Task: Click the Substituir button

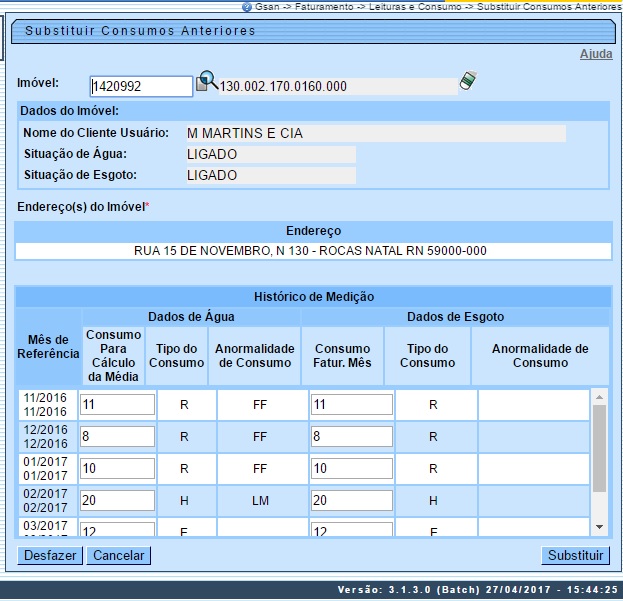Action: [x=575, y=556]
